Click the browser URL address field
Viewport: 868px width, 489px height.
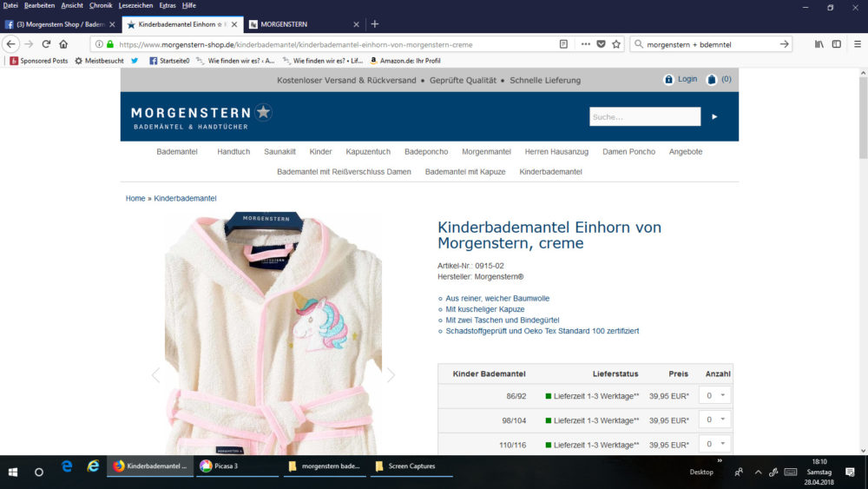(332, 44)
